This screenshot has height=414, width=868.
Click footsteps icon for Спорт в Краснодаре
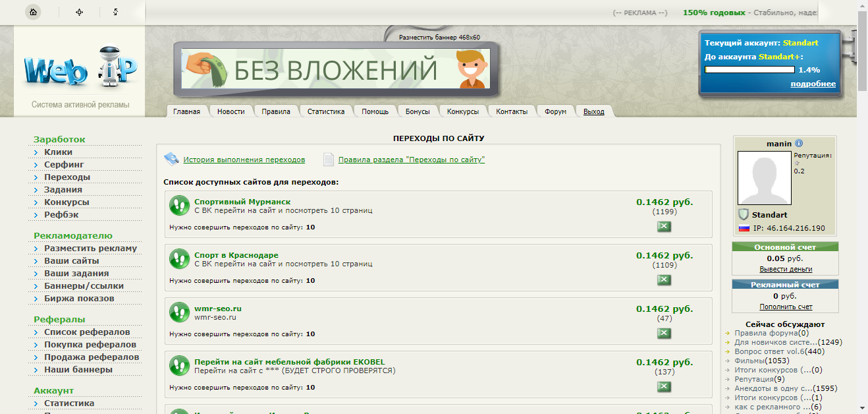(x=178, y=258)
